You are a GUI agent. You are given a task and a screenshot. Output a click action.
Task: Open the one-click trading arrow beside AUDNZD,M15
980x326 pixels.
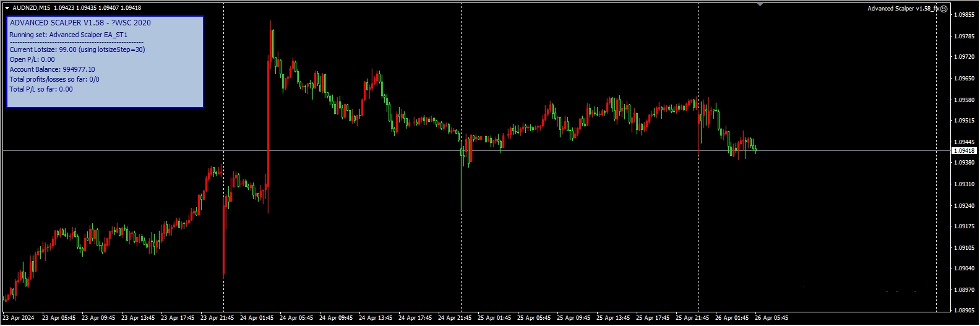tap(7, 8)
